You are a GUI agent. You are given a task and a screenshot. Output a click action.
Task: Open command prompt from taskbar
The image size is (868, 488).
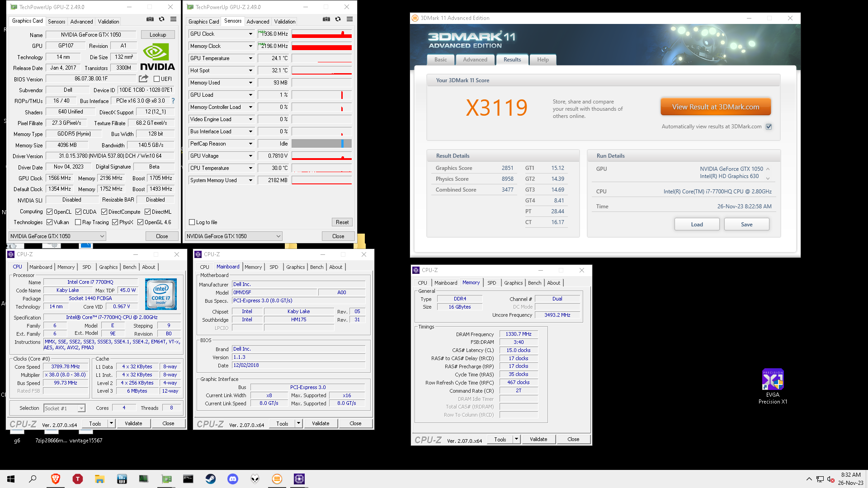tap(189, 479)
